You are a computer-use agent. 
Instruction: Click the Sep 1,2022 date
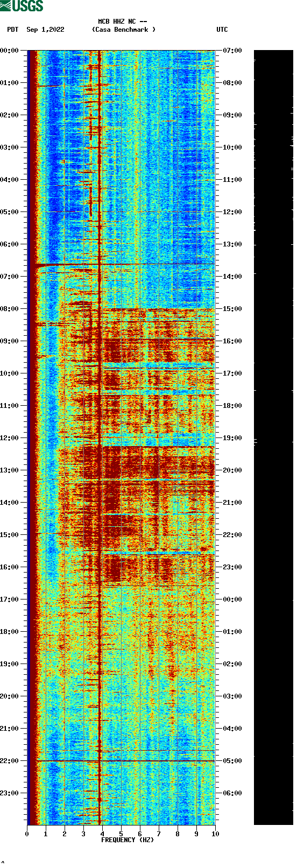pos(45,30)
